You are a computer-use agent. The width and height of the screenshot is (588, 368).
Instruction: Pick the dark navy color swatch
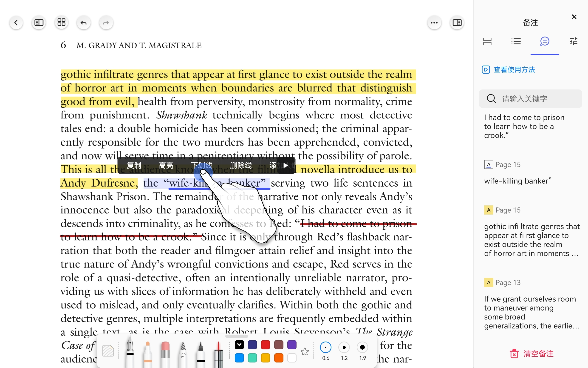click(x=252, y=345)
